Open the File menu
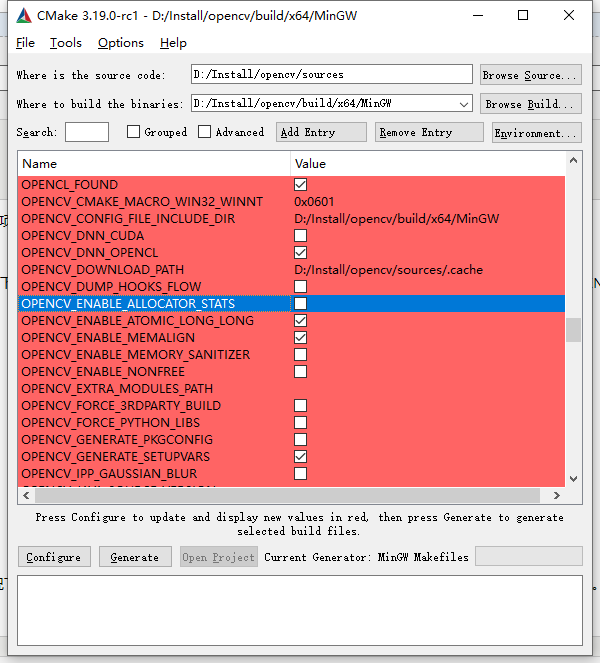The height and width of the screenshot is (663, 600). point(25,43)
